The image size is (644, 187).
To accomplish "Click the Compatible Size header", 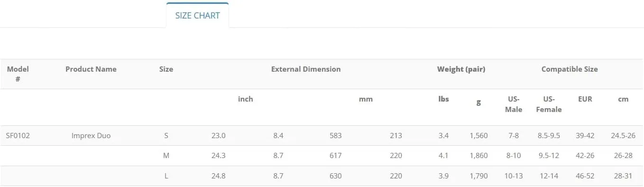I will click(x=570, y=69).
